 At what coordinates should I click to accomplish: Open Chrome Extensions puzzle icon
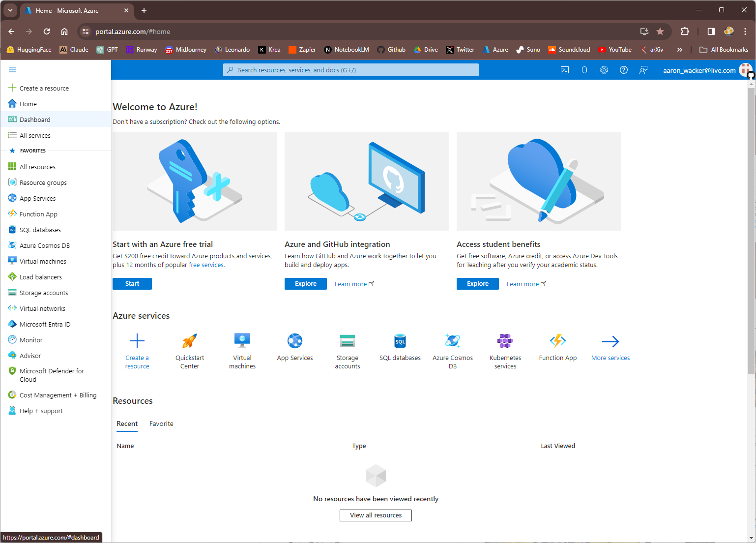click(x=685, y=31)
